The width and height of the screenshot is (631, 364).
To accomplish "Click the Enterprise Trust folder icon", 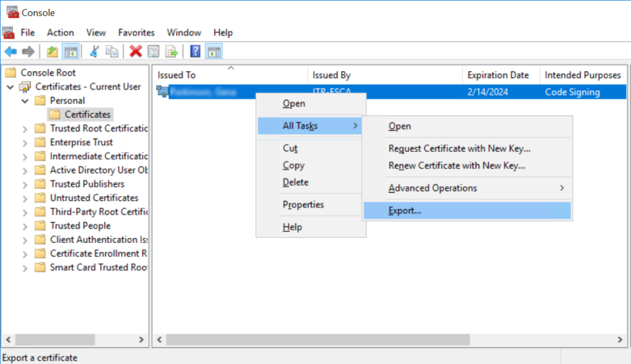I will (x=40, y=142).
